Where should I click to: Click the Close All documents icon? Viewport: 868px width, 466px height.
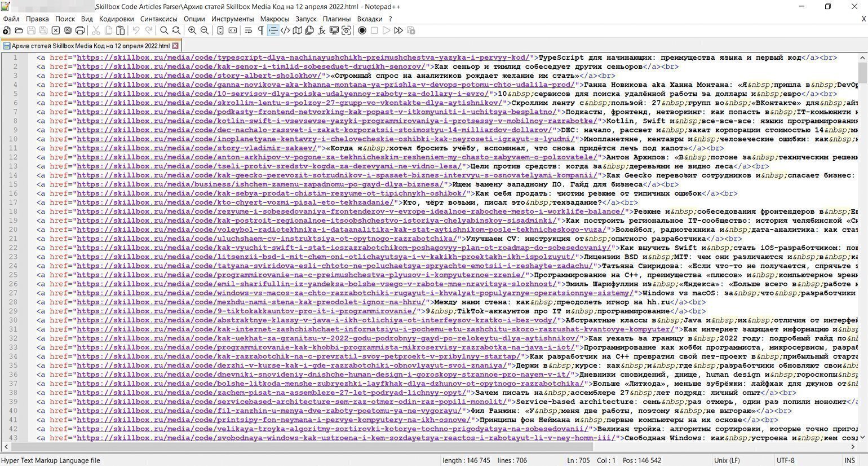68,30
